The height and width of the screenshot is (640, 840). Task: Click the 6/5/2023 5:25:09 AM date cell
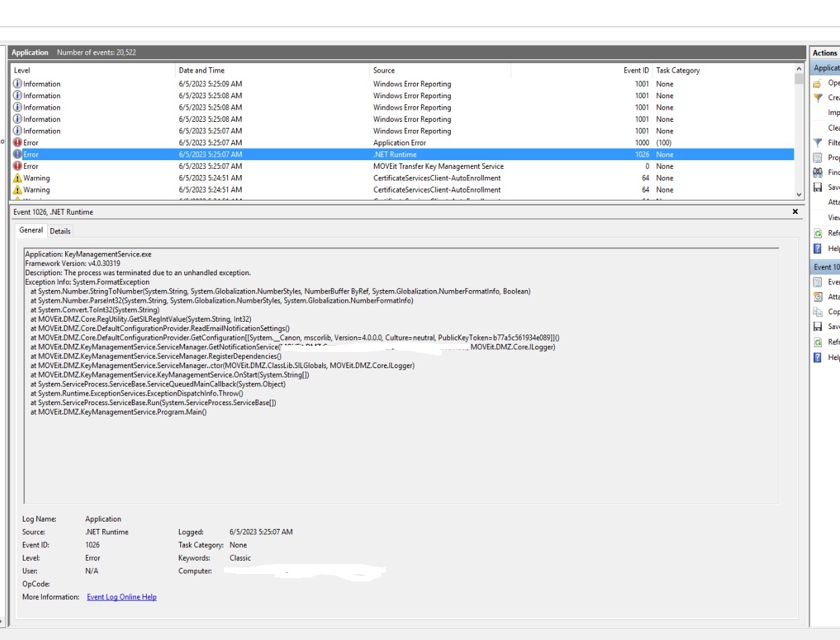tap(211, 83)
